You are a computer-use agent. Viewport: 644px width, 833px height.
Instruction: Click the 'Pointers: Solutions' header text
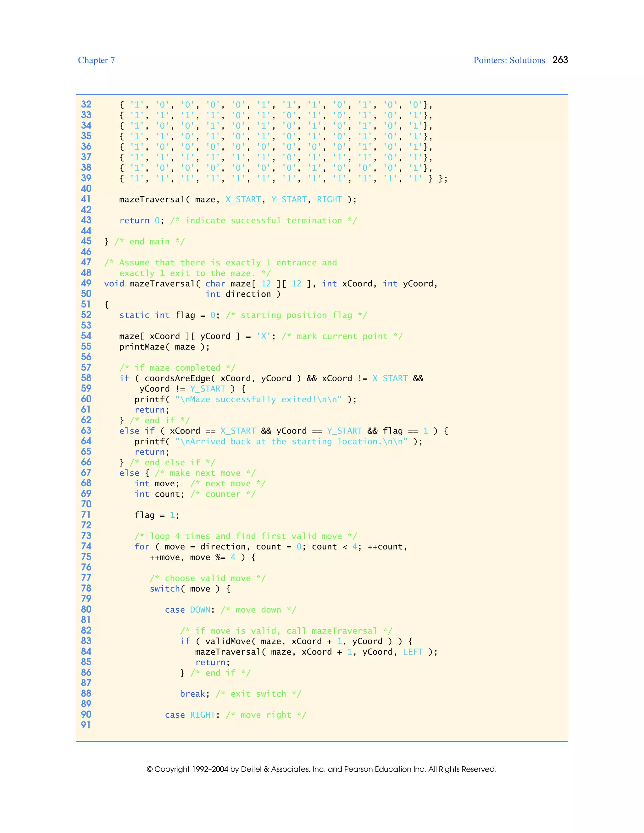coord(509,60)
